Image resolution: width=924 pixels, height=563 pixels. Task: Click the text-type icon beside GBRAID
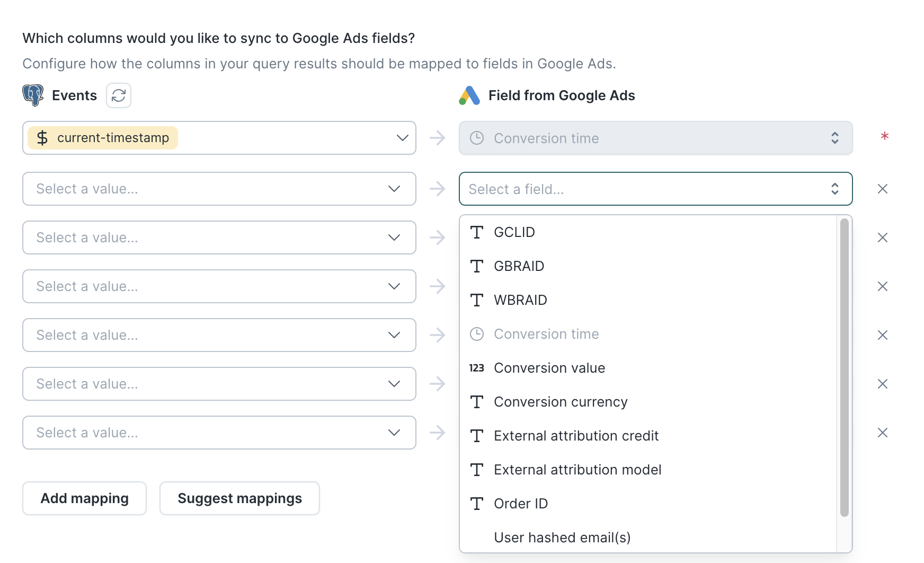[477, 266]
